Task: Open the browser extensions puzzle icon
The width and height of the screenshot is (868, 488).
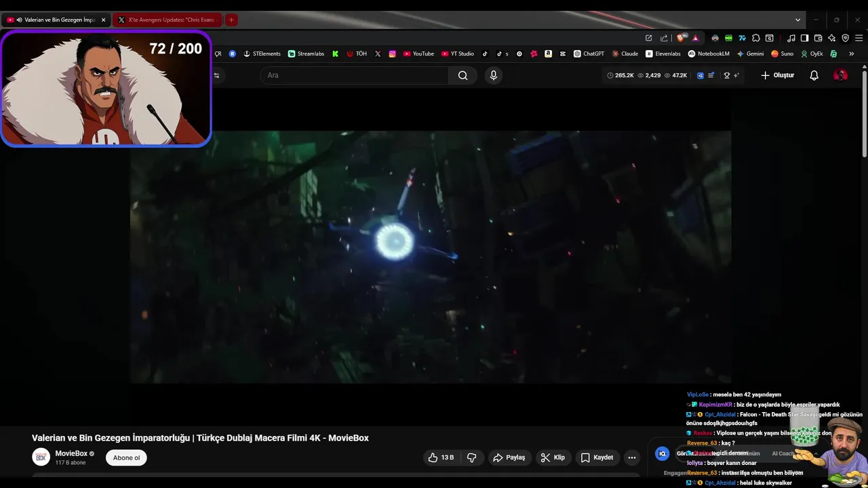Action: pos(756,38)
